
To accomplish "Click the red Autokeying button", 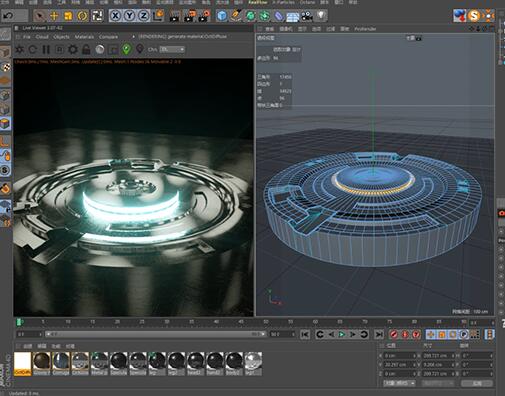I will tap(405, 334).
